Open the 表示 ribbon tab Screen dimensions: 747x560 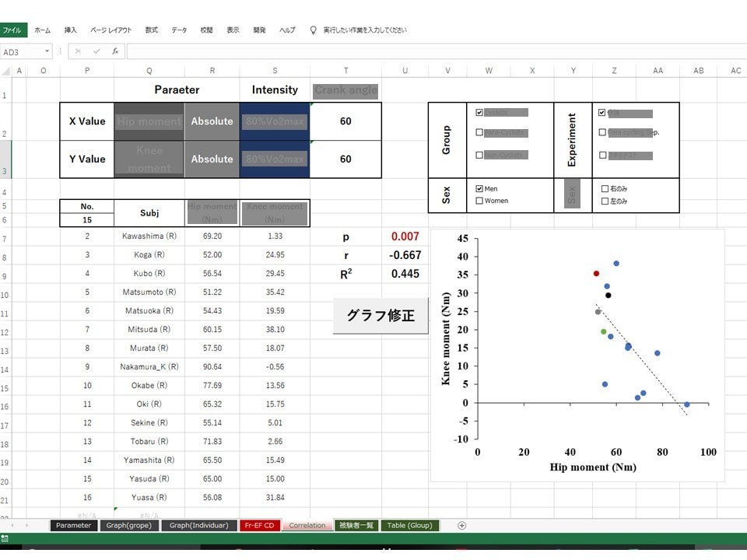point(233,30)
